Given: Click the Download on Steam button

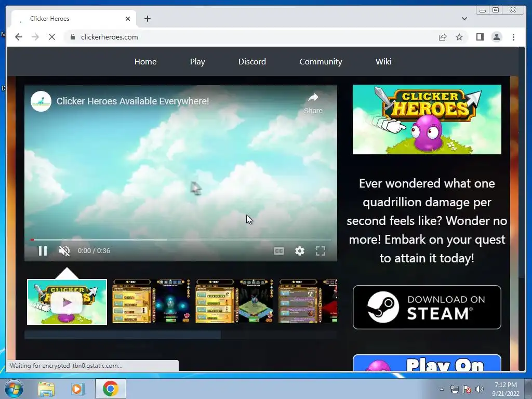Looking at the screenshot, I should (427, 308).
